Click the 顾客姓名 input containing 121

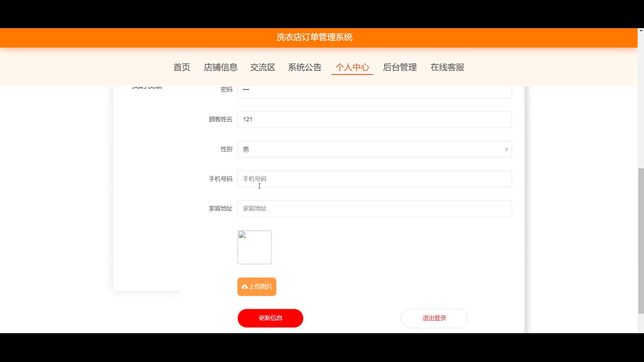(375, 120)
